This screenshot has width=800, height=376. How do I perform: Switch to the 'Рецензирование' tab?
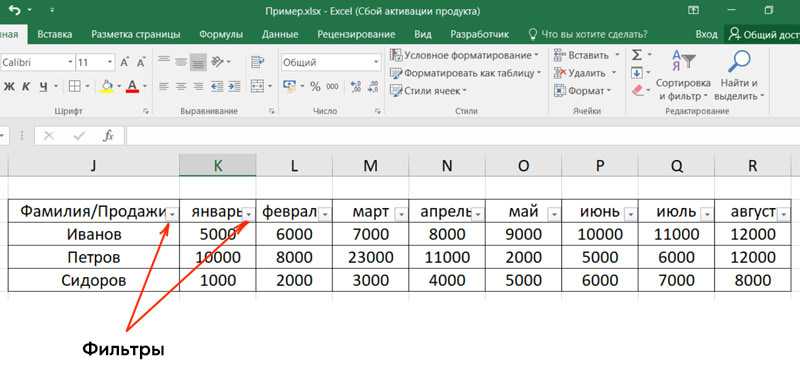click(356, 35)
